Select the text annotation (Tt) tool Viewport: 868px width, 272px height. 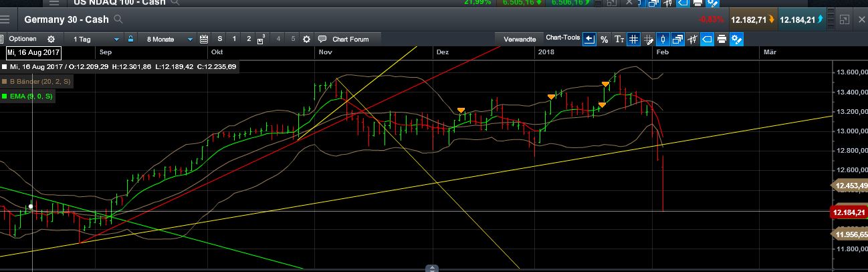click(619, 40)
